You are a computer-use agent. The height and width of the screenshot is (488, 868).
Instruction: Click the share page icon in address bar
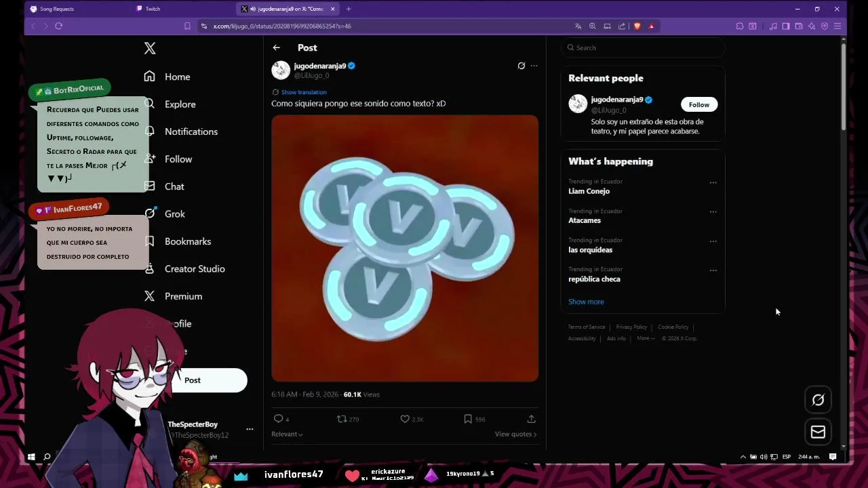coord(622,26)
